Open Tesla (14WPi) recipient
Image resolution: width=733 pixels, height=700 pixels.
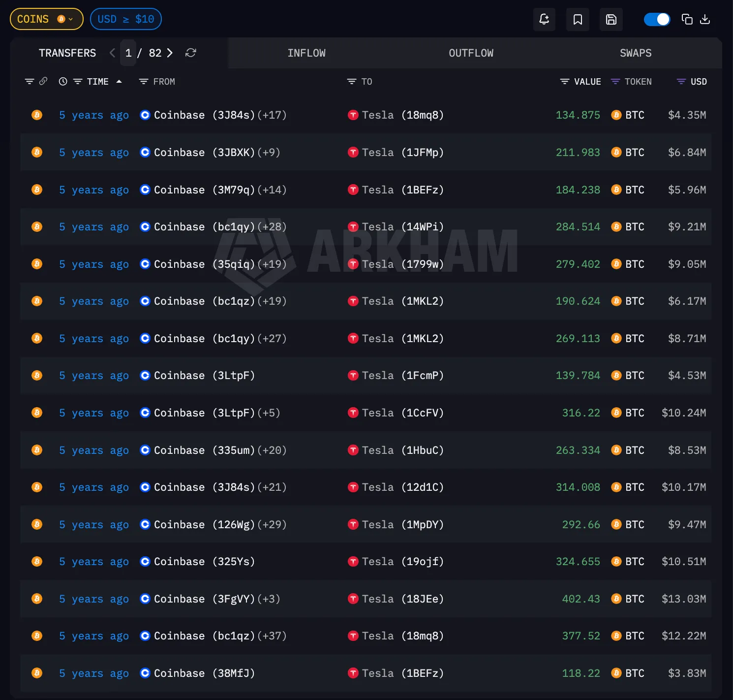[x=403, y=227]
